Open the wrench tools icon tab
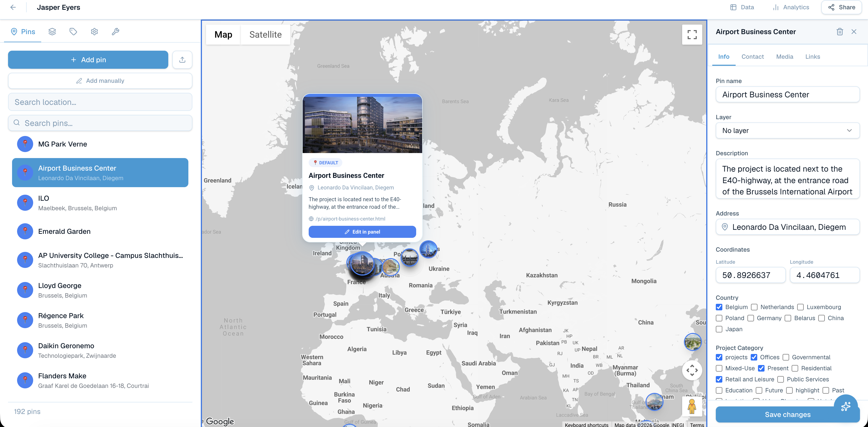Viewport: 868px width, 427px height. pyautogui.click(x=115, y=32)
